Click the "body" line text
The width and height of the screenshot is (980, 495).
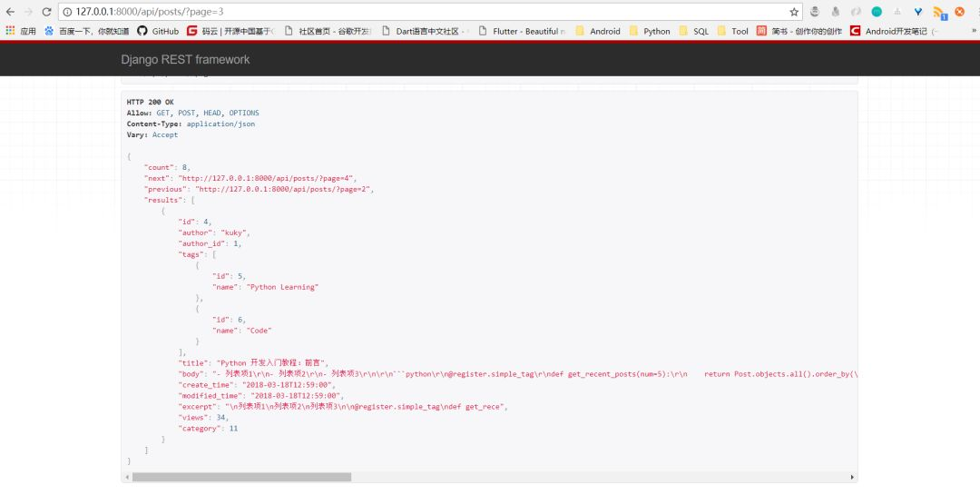coord(517,374)
